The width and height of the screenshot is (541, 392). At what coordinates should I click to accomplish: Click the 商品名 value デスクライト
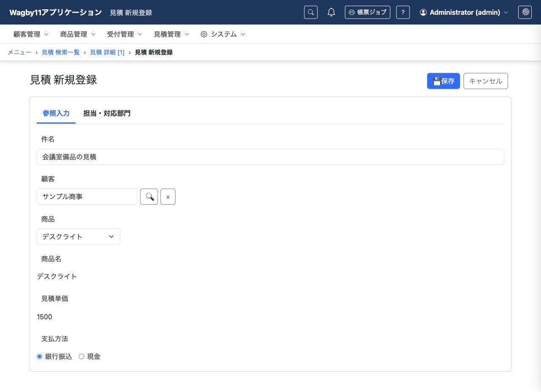[x=57, y=277]
